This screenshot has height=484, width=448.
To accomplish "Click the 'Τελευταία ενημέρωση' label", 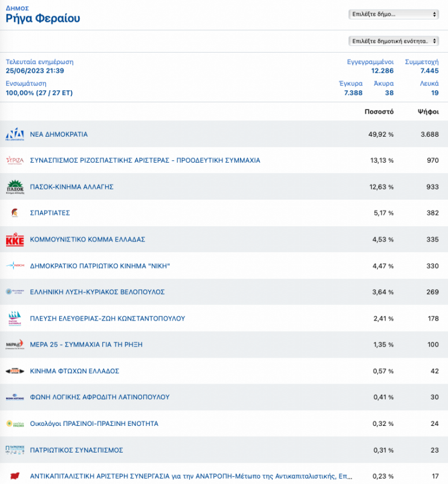I will (x=39, y=62).
